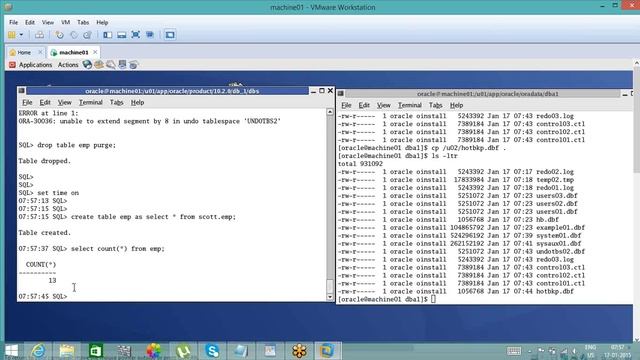The image size is (640, 360).
Task: Open Edit menu in dbs terminal window
Action: (45, 102)
